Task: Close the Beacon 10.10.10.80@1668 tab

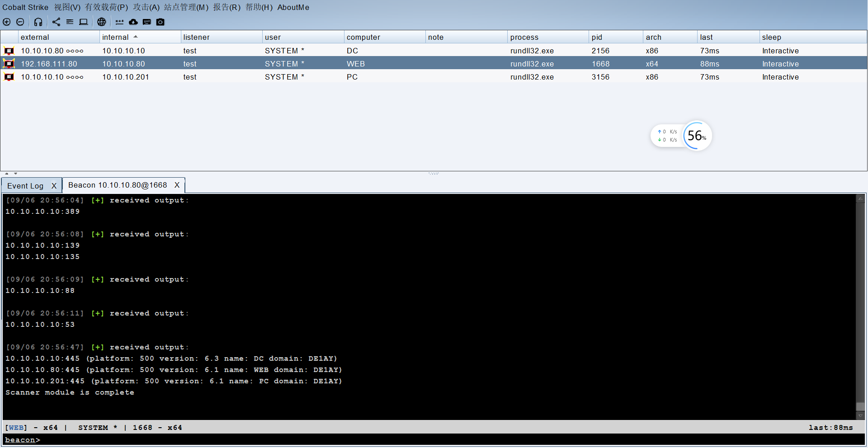Action: coord(177,185)
